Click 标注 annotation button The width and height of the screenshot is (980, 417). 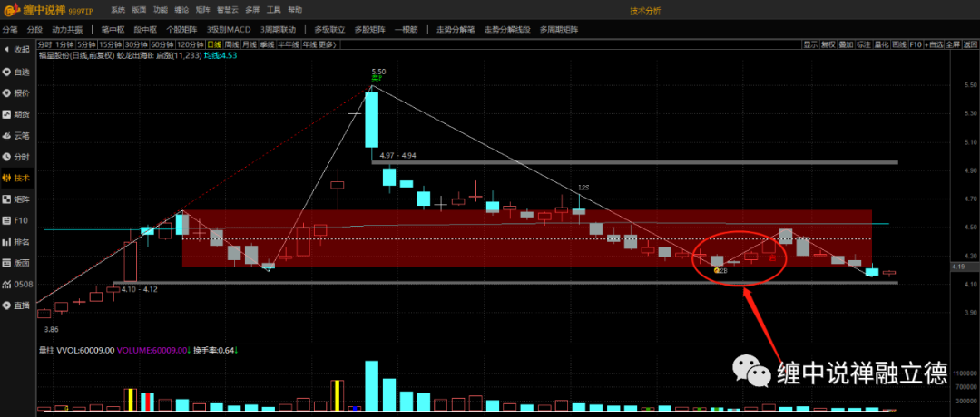coord(864,44)
